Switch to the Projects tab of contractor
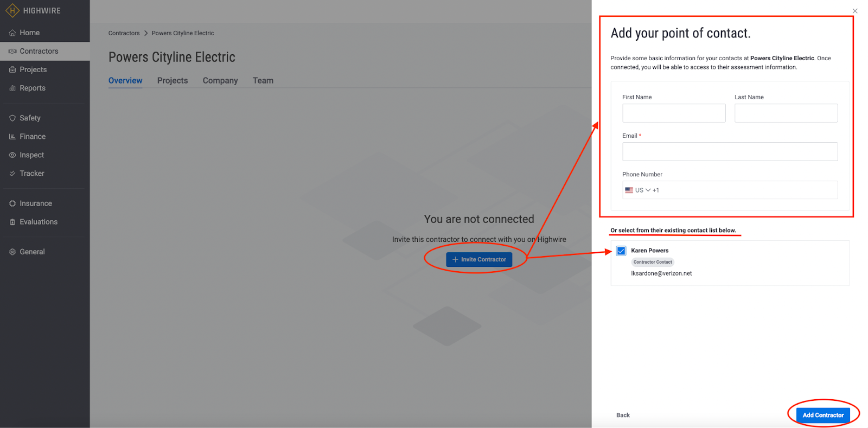 pos(173,80)
